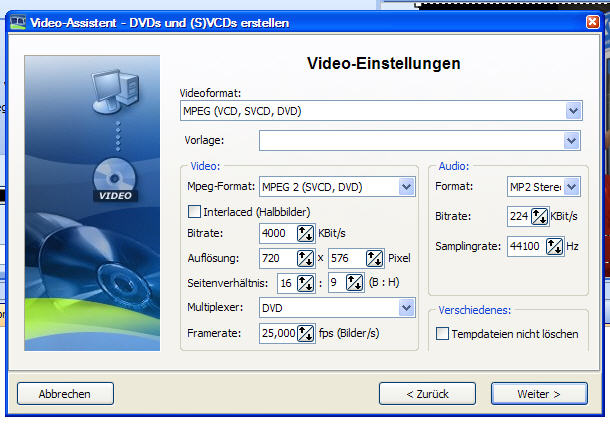Expand the Vorlage dropdown list
The width and height of the screenshot is (610, 431).
pyautogui.click(x=571, y=141)
